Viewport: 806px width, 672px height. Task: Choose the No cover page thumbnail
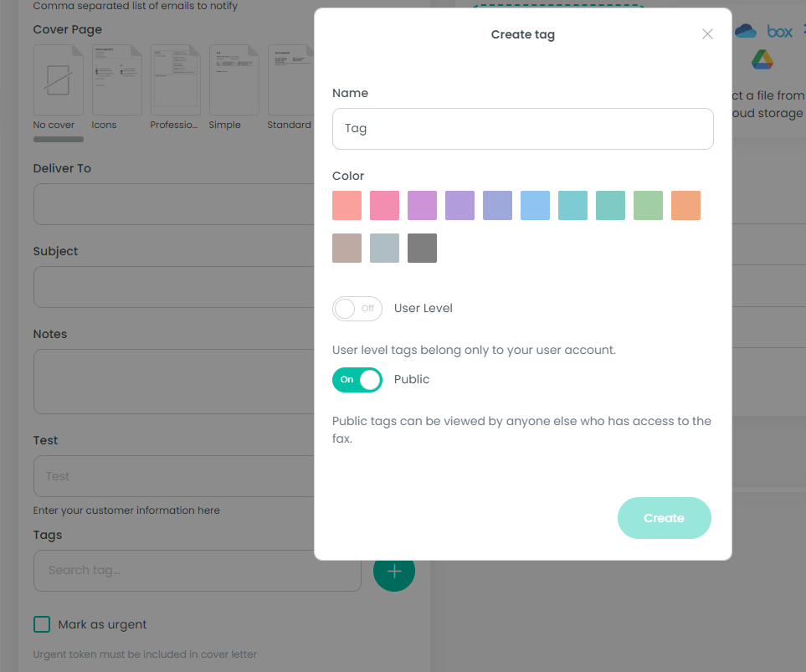(x=58, y=80)
